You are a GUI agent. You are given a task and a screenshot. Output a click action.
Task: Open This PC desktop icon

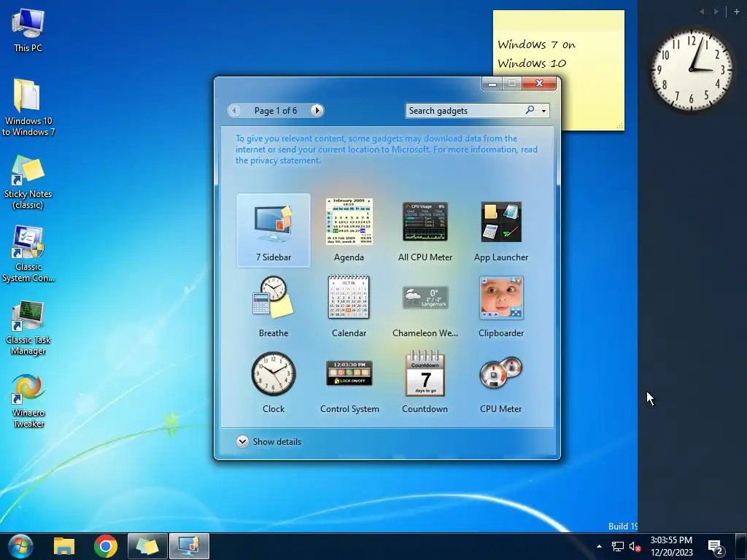tap(28, 31)
